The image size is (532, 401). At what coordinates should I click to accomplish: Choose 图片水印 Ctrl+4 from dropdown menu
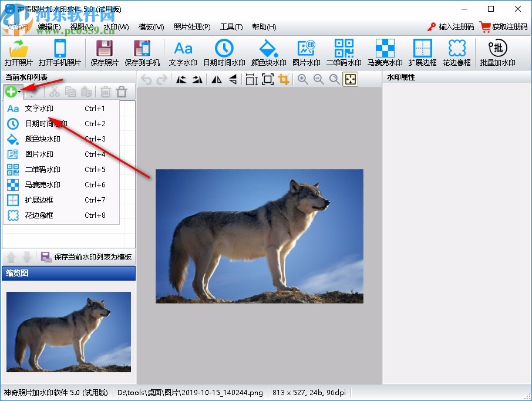pos(61,154)
